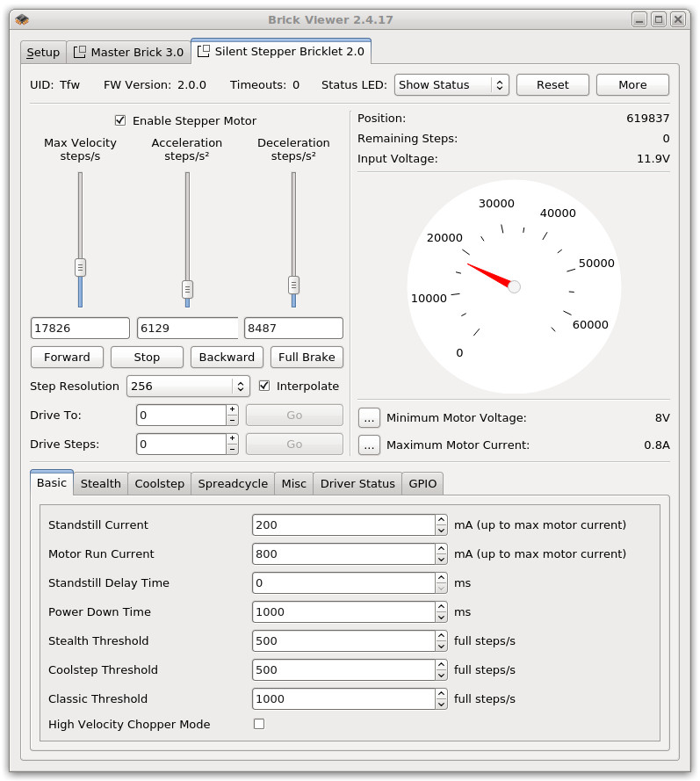Click the Position value 619837

(647, 118)
